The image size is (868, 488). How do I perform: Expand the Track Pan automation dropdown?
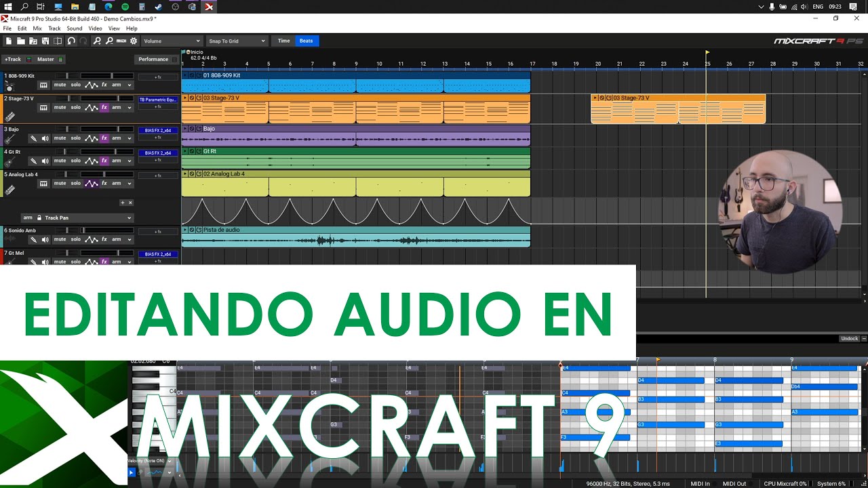[x=129, y=218]
